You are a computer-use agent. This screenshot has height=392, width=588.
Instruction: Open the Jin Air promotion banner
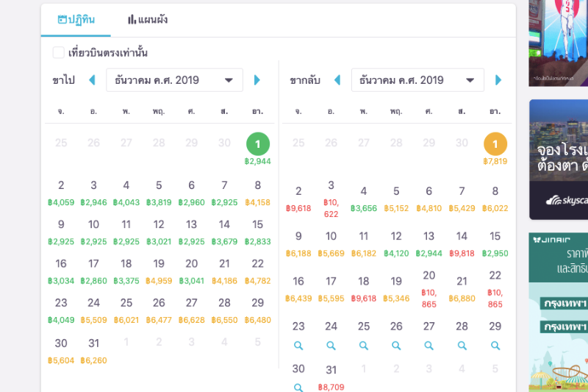559,312
